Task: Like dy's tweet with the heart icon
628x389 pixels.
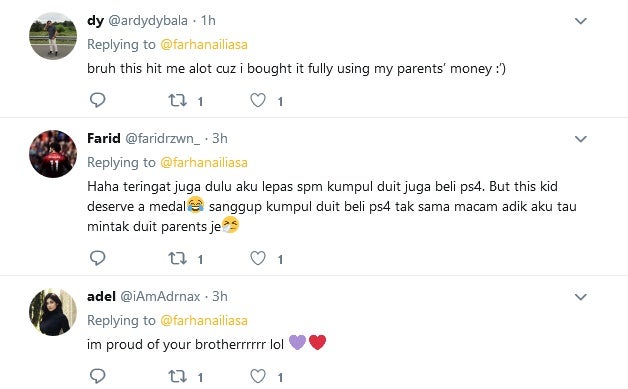Action: click(258, 100)
